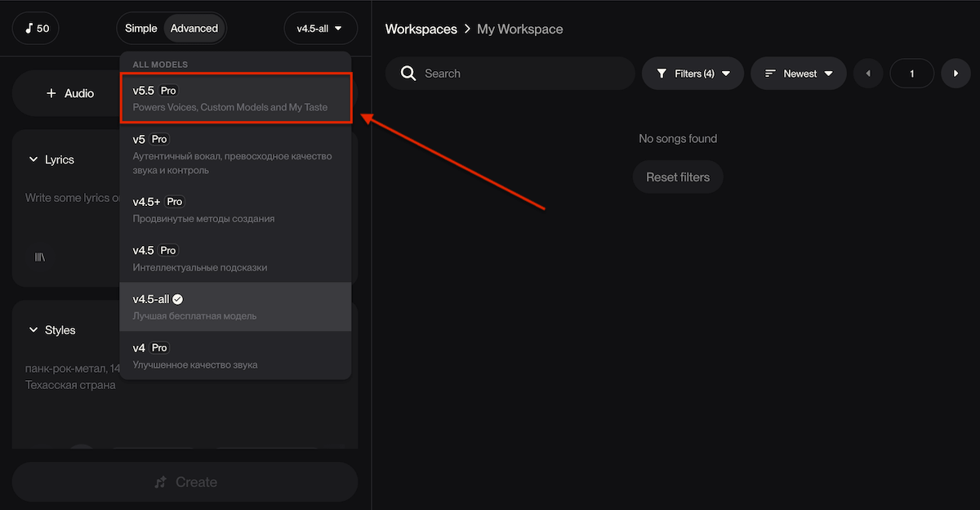Open the v4.5-all model version dropdown
Image resolution: width=980 pixels, height=510 pixels.
[320, 29]
